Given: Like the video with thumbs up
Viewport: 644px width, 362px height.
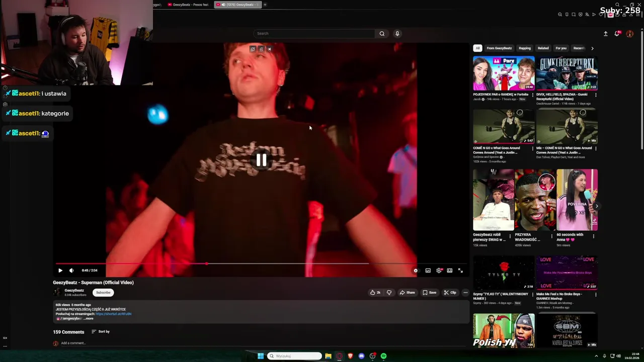Looking at the screenshot, I should pos(375,293).
